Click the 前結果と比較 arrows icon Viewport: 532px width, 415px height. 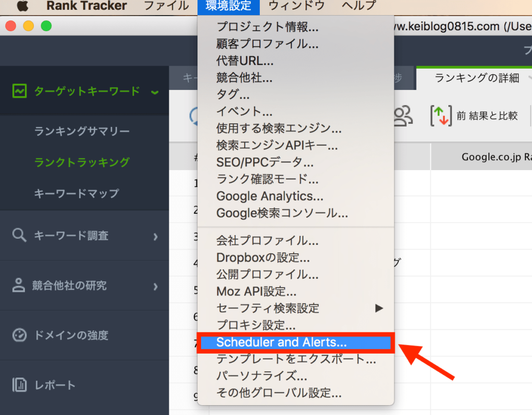point(441,116)
